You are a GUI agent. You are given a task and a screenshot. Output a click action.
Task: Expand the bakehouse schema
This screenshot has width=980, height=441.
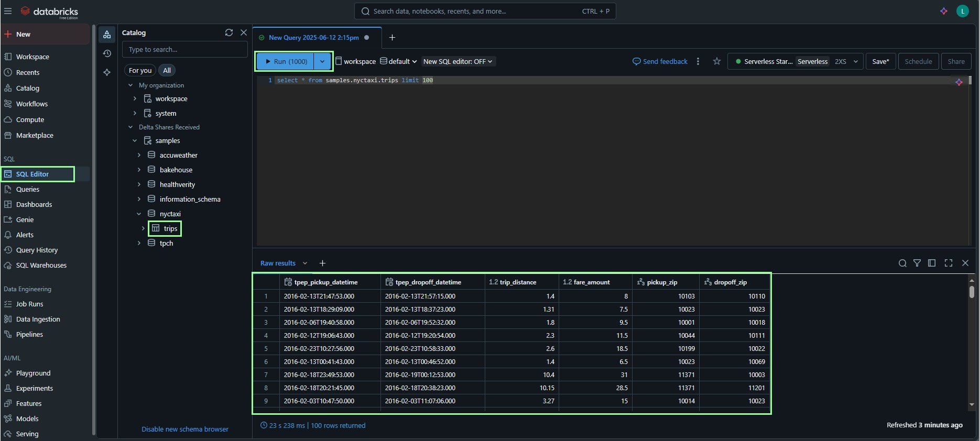pyautogui.click(x=139, y=170)
